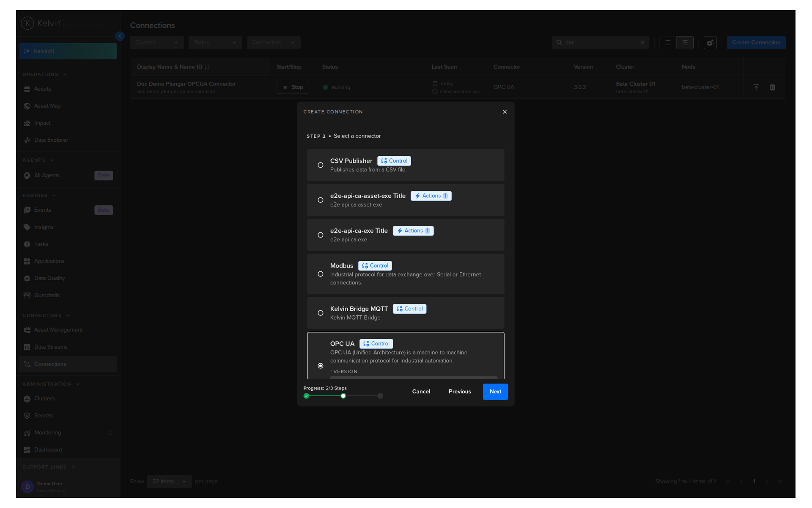Open the 32 items per page dropdown

point(169,481)
